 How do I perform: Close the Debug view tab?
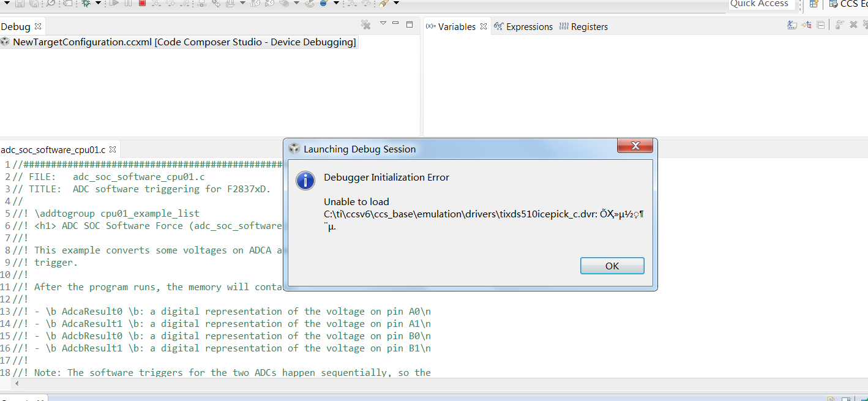pyautogui.click(x=38, y=26)
